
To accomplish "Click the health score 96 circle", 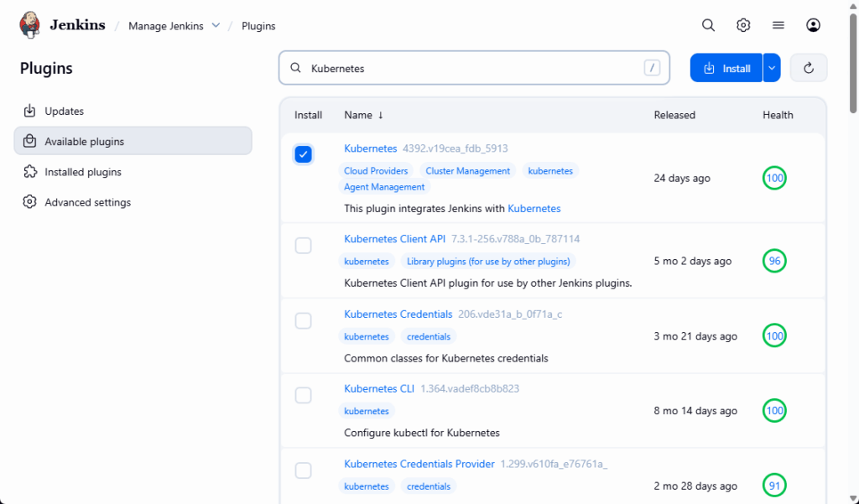I will 774,261.
